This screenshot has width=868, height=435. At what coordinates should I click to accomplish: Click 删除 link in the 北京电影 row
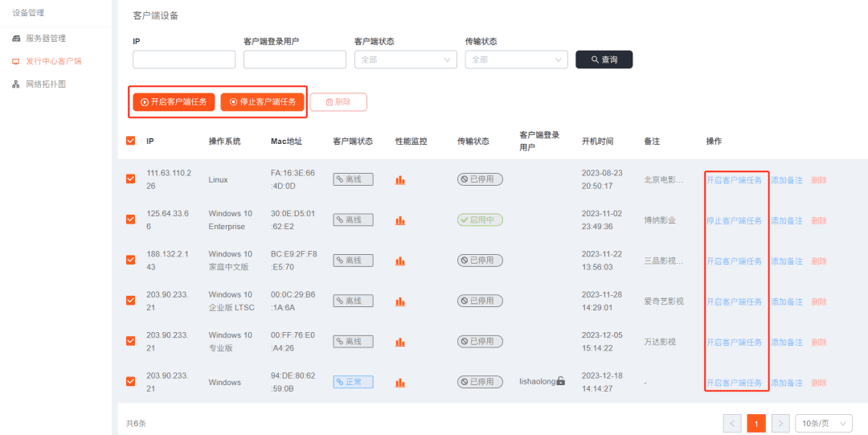point(819,180)
